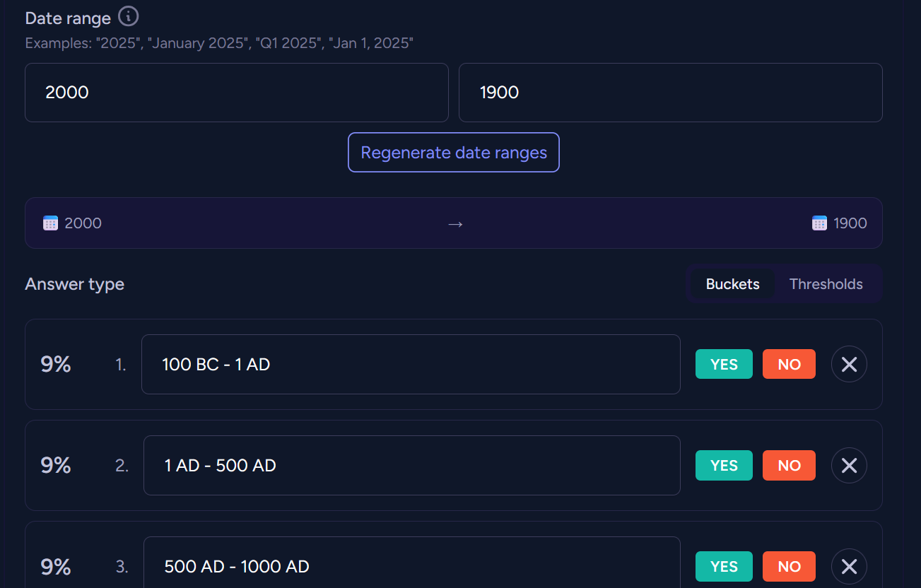Click the calendar icon beside start date 2000
The width and height of the screenshot is (921, 588).
50,223
